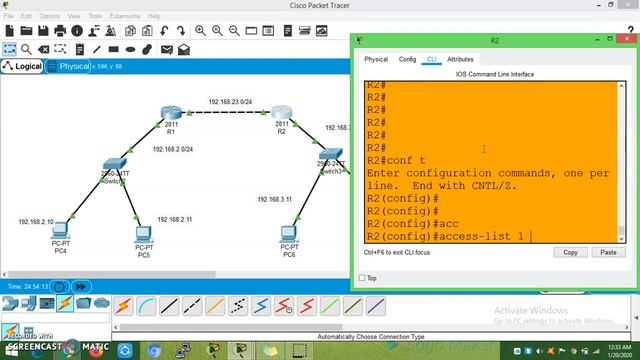Click the workspace horizontal scrollbar

coord(111,274)
